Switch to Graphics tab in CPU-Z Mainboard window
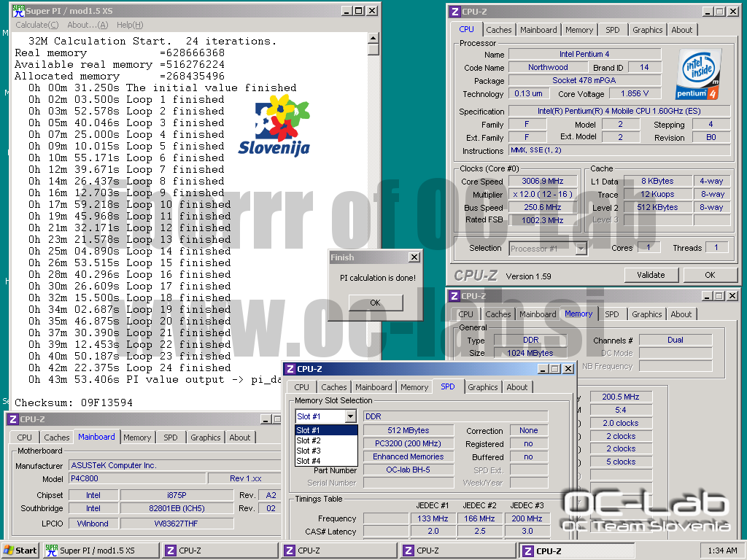This screenshot has width=747, height=560. (x=205, y=437)
